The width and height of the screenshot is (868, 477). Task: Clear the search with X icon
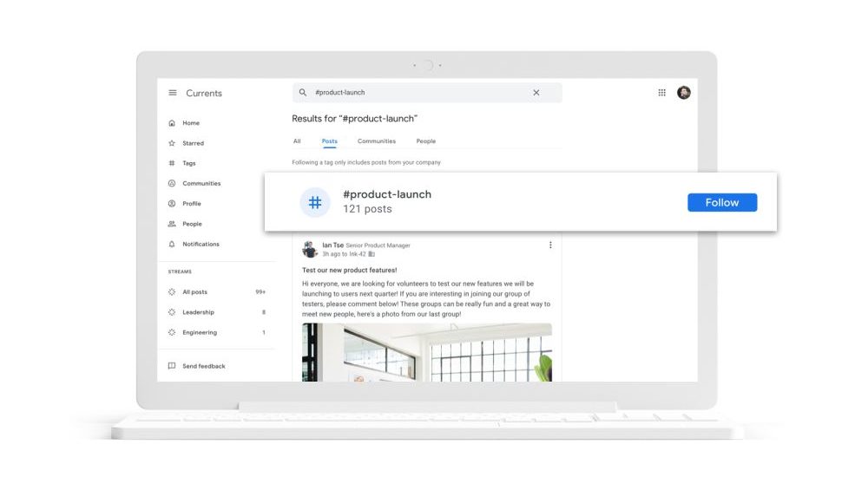coord(536,93)
